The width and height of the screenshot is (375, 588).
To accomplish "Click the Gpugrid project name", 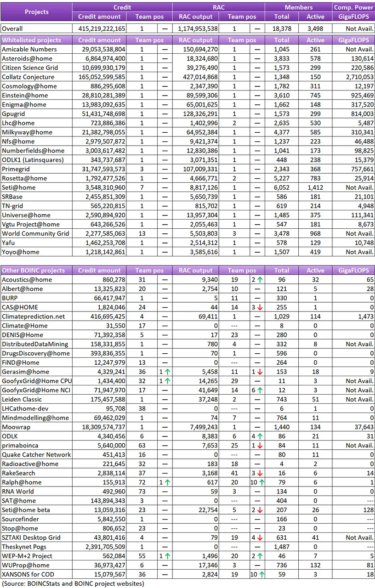I will pyautogui.click(x=14, y=113).
